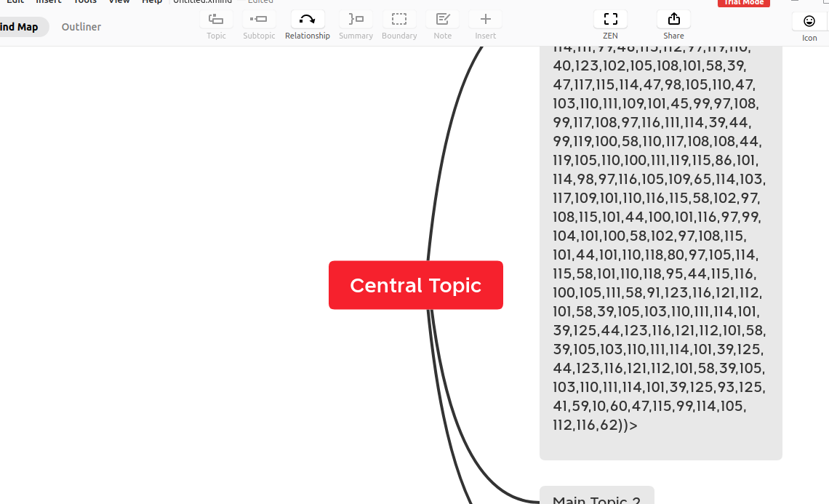Select the red Central Topic node

[x=415, y=285]
